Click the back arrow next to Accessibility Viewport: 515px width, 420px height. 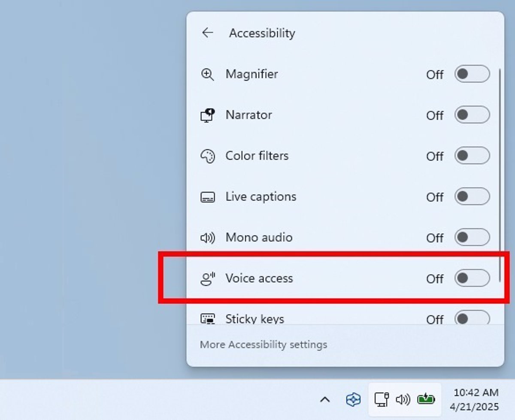pyautogui.click(x=208, y=33)
